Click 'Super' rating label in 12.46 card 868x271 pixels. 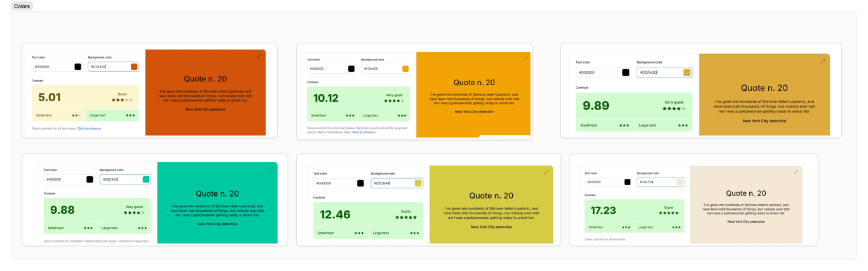[406, 211]
